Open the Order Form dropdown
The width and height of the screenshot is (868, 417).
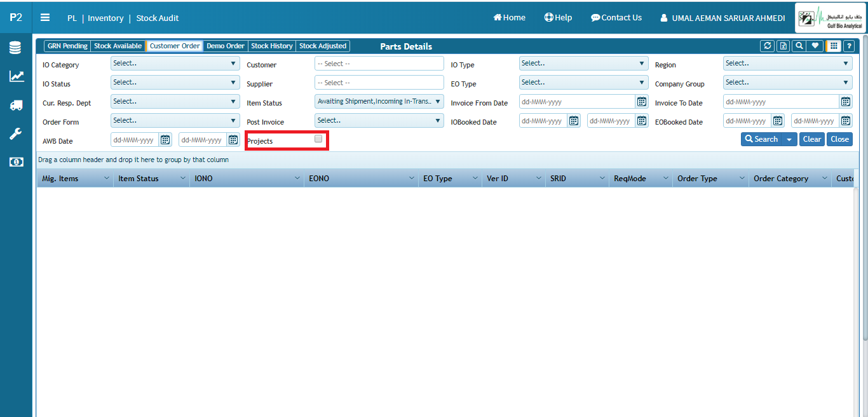(175, 121)
